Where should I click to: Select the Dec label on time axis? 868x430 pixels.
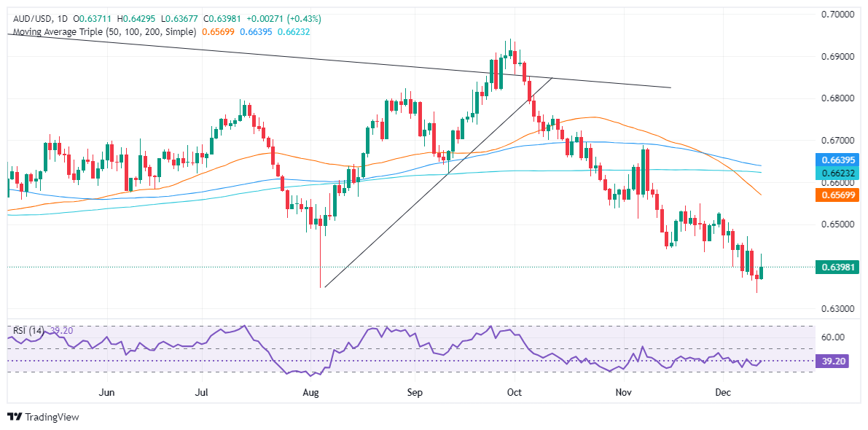[x=723, y=393]
